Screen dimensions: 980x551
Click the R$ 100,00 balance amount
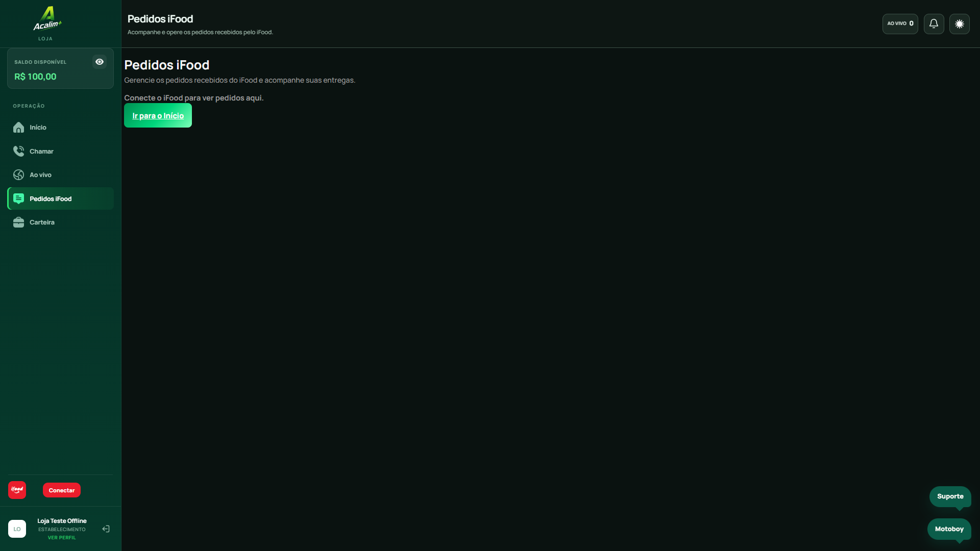[35, 77]
